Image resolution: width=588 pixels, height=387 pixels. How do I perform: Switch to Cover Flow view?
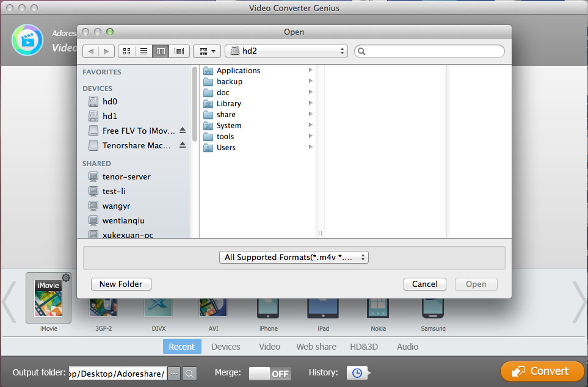point(180,51)
